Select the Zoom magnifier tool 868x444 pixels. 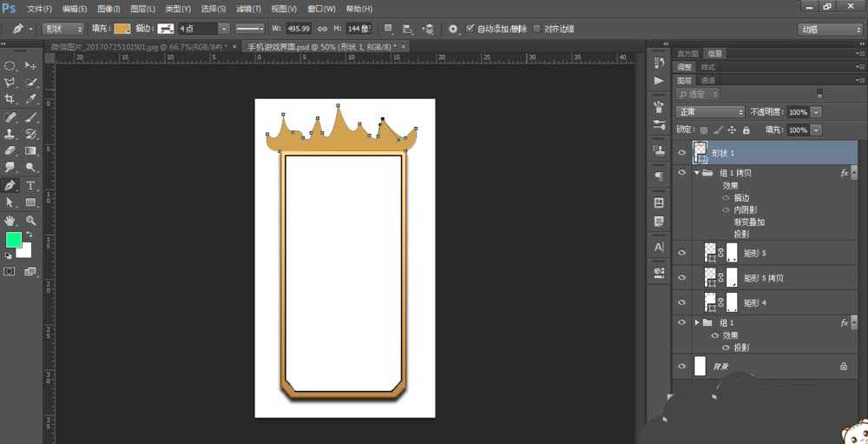click(x=31, y=220)
